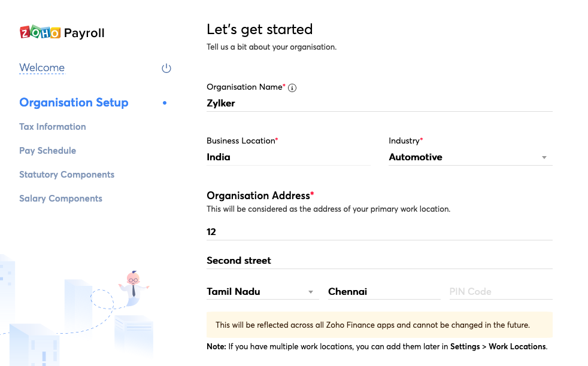Go to Tax Information step
Screen dimensions: 588x366
click(x=53, y=127)
